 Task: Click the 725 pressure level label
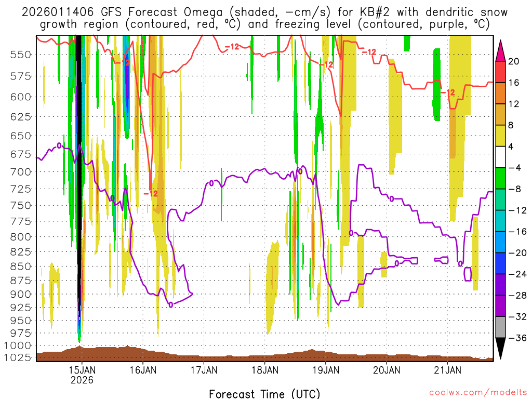(x=21, y=189)
